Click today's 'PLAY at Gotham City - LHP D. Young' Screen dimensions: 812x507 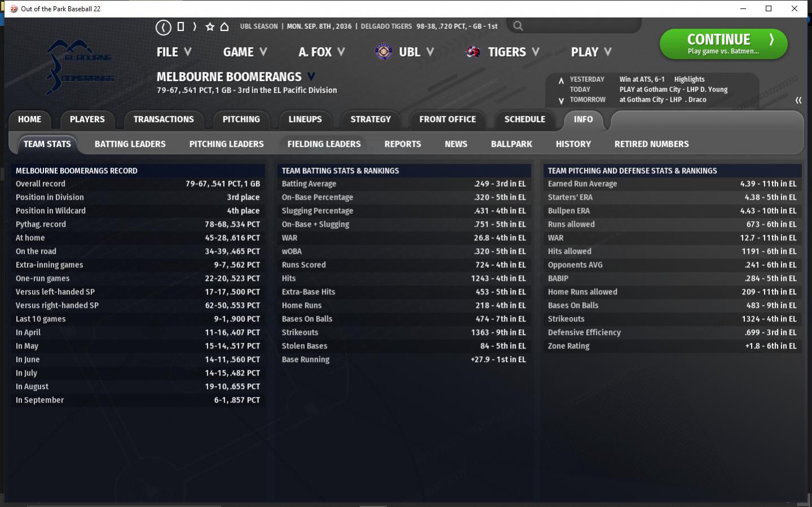(674, 90)
